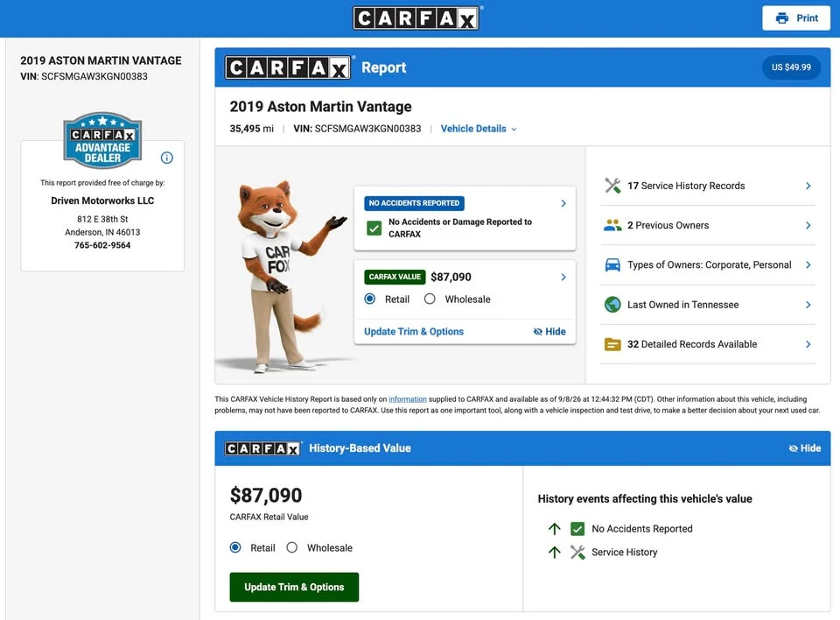840x620 pixels.
Task: Click the 35,495 mi mileage text
Action: tap(252, 129)
